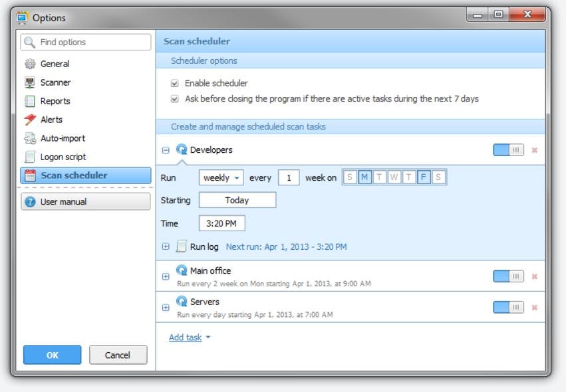Open the Add task dropdown arrow
566x392 pixels.
click(208, 338)
